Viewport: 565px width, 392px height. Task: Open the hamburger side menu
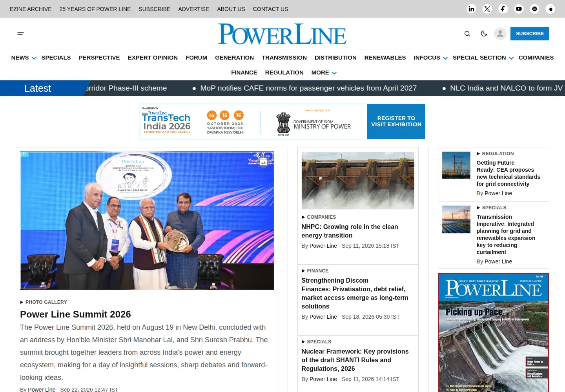21,34
